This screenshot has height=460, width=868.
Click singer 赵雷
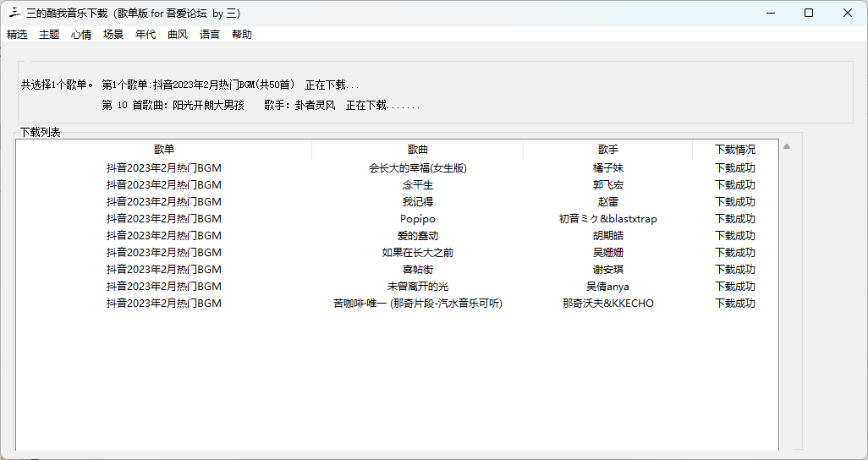607,201
